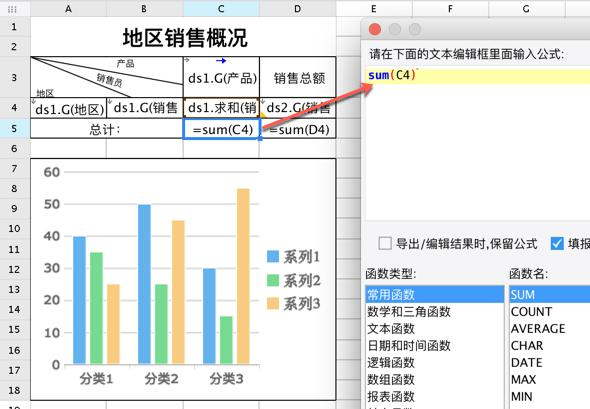Screen dimensions: 590x409
Task: Select the cell ds2.G(销售 in column D
Action: click(298, 108)
